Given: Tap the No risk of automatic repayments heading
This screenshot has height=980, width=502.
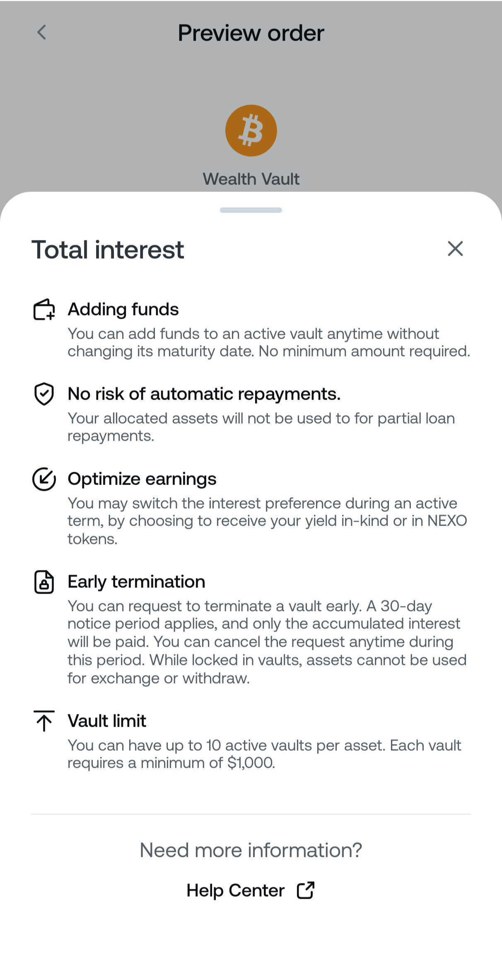Looking at the screenshot, I should [x=204, y=394].
